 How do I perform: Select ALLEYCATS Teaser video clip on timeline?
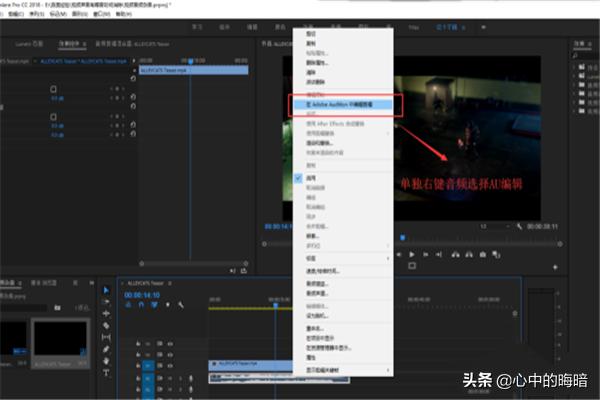251,364
